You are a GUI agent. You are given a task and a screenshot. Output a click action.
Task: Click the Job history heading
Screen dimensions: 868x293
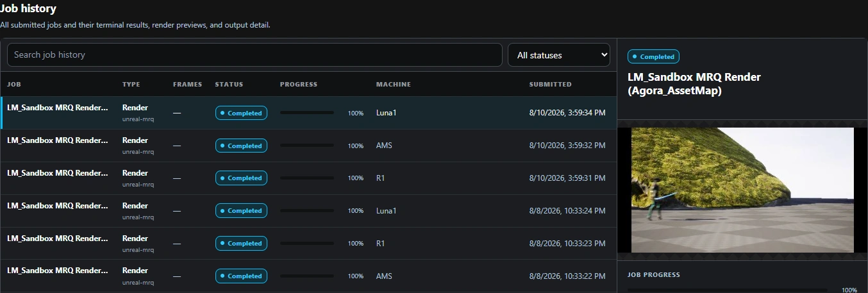28,9
